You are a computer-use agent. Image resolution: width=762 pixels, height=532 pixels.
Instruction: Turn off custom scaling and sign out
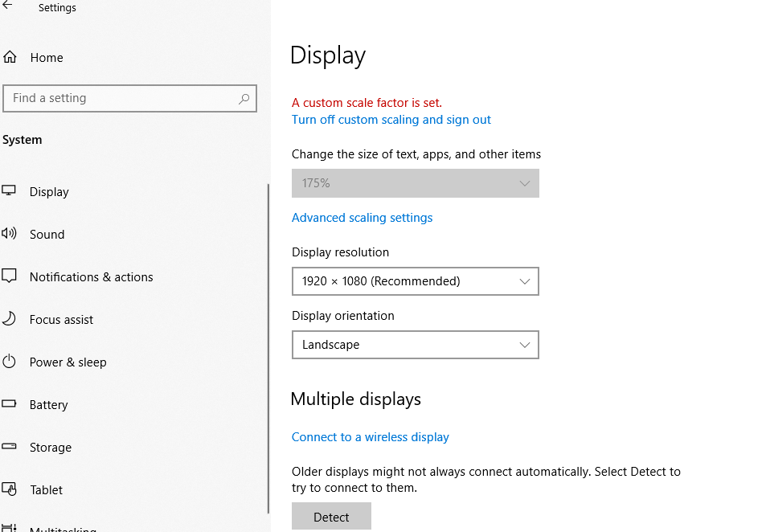pyautogui.click(x=391, y=120)
